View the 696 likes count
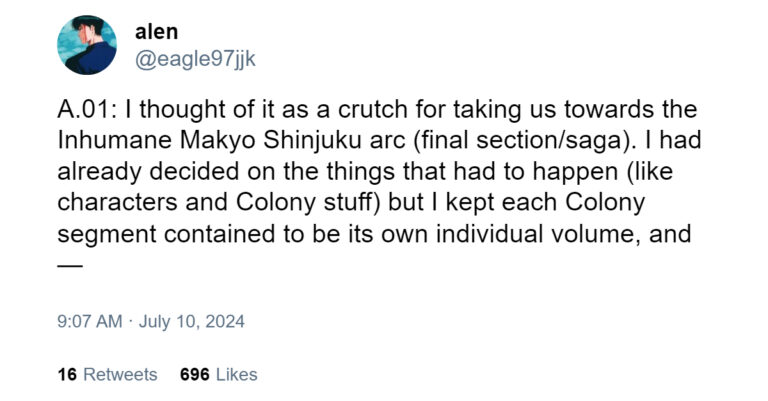Image resolution: width=768 pixels, height=401 pixels. tap(194, 375)
